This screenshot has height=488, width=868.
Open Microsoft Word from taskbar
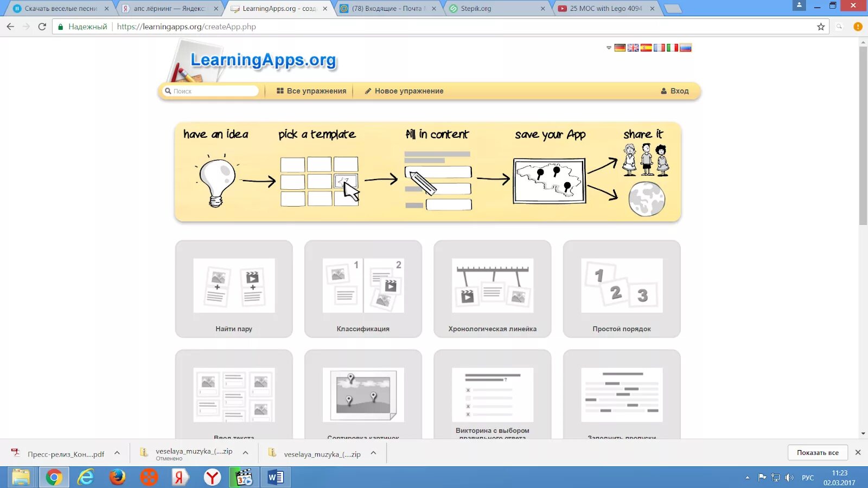pos(276,477)
